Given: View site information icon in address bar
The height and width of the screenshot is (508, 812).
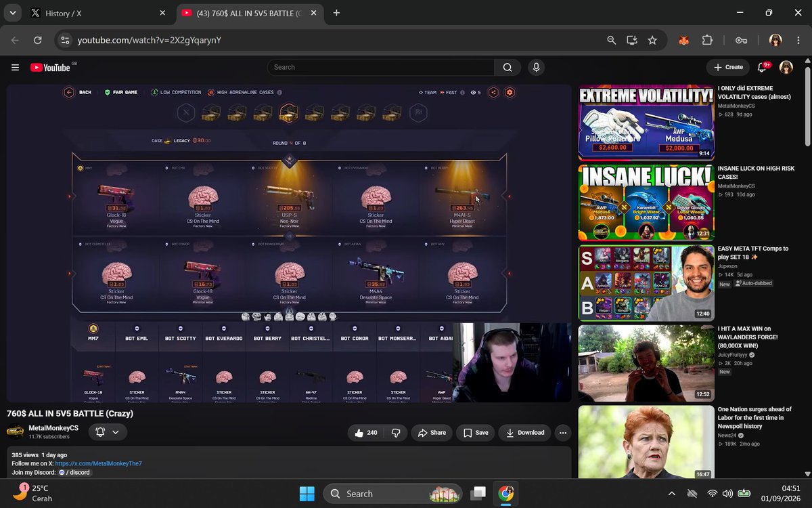Looking at the screenshot, I should click(65, 40).
